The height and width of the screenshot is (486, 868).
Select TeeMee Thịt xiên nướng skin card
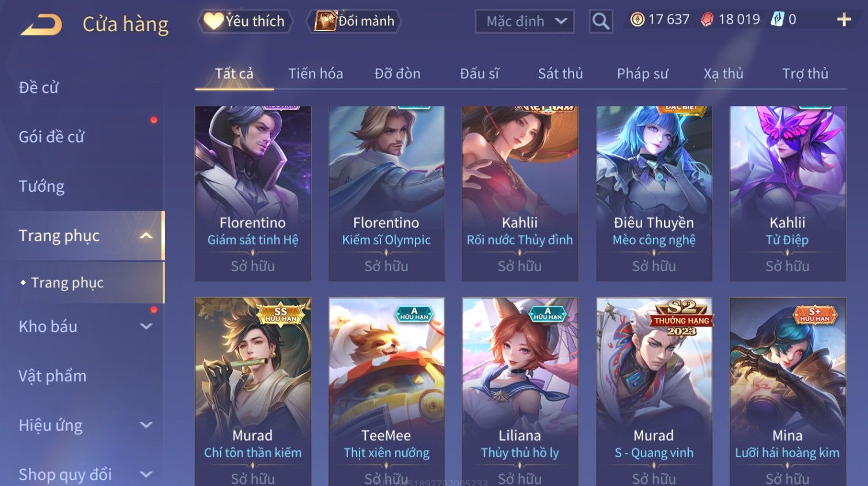coord(387,392)
